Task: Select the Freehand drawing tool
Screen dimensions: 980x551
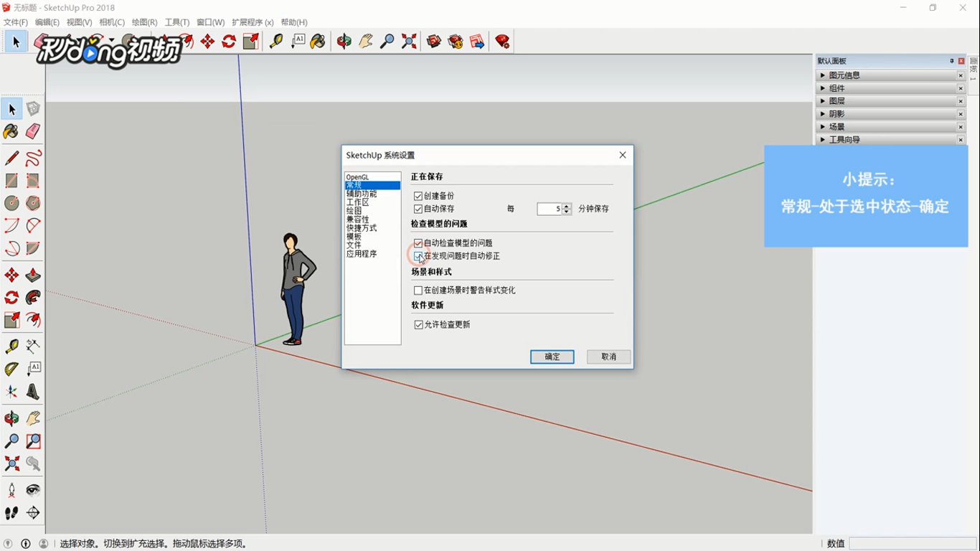Action: [33, 158]
